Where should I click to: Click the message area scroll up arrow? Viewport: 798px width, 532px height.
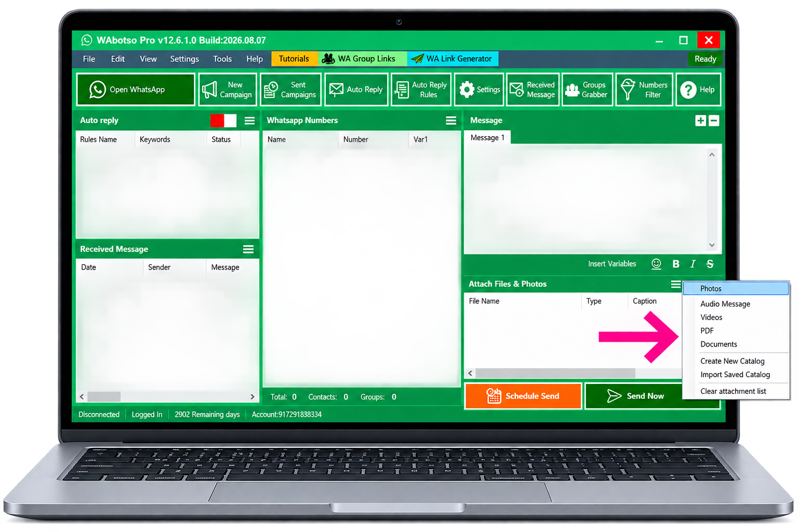click(x=712, y=154)
